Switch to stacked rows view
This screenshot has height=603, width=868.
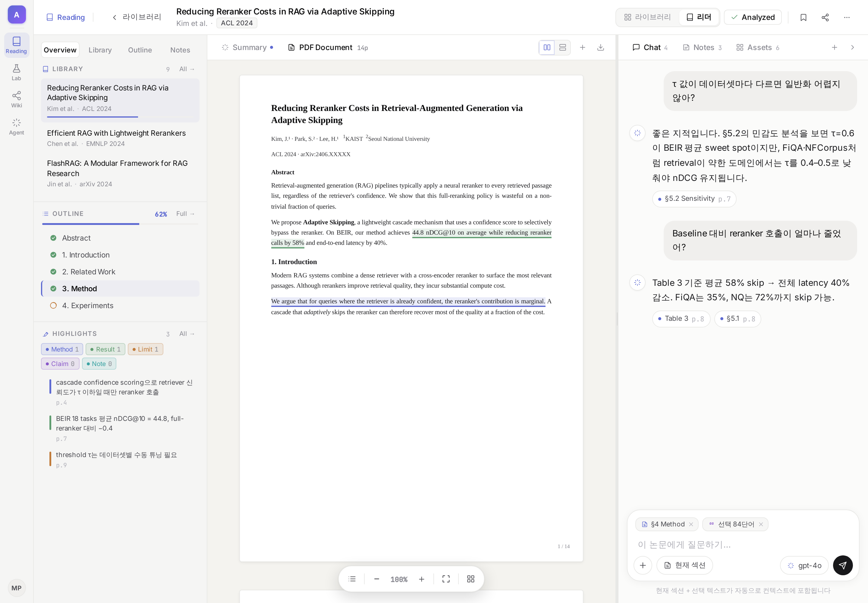point(562,48)
